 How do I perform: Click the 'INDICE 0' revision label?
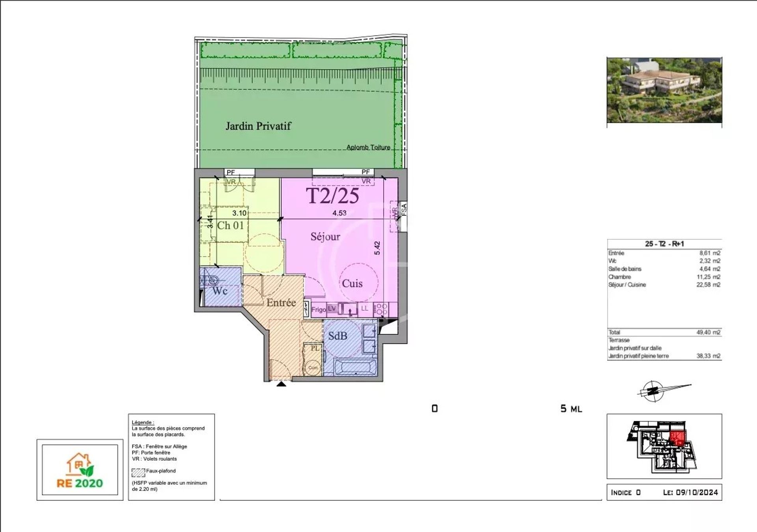(626, 493)
